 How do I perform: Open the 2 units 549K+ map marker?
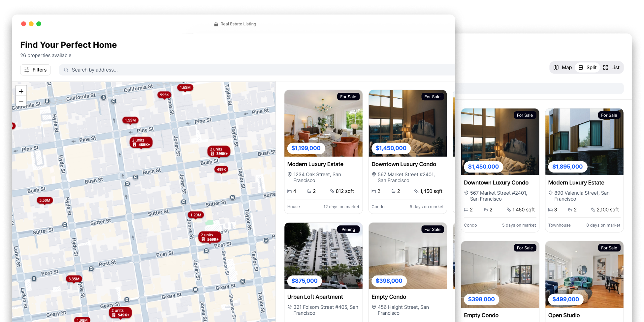pos(120,313)
